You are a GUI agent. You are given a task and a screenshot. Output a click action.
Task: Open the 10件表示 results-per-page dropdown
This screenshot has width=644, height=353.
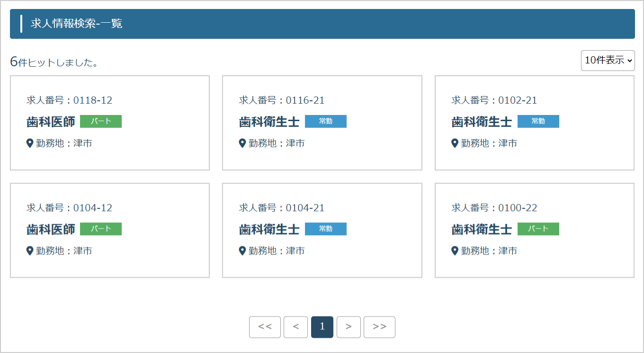pyautogui.click(x=608, y=61)
